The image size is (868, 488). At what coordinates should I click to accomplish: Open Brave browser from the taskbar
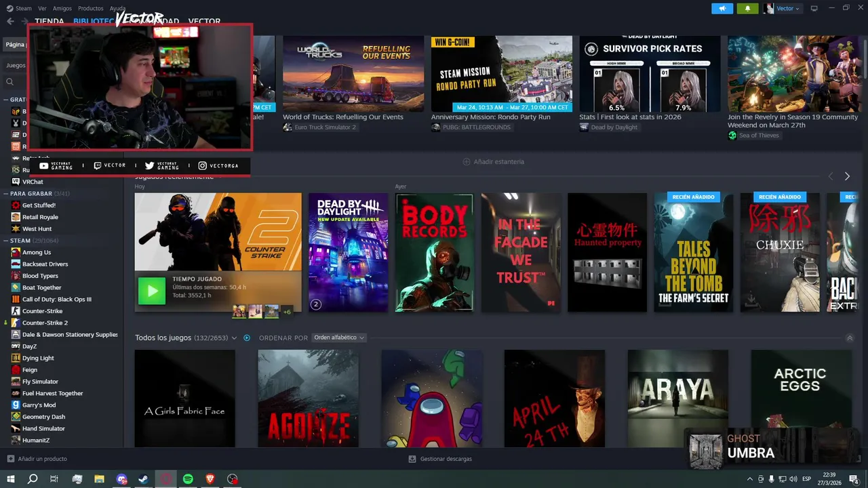pos(210,479)
